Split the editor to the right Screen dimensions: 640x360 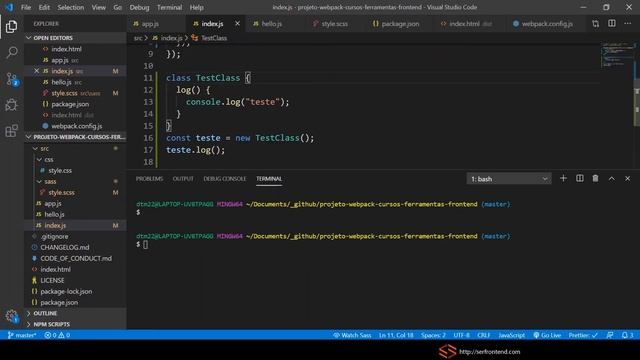pos(611,24)
